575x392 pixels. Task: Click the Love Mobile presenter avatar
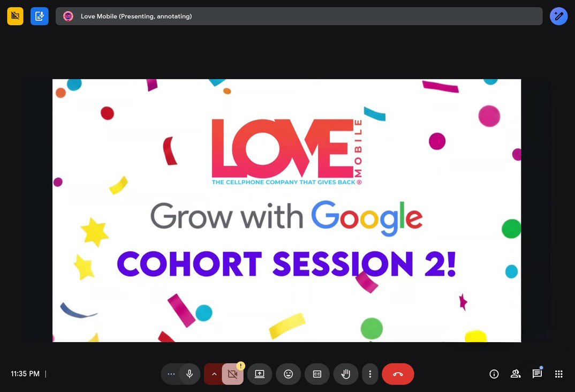click(68, 16)
